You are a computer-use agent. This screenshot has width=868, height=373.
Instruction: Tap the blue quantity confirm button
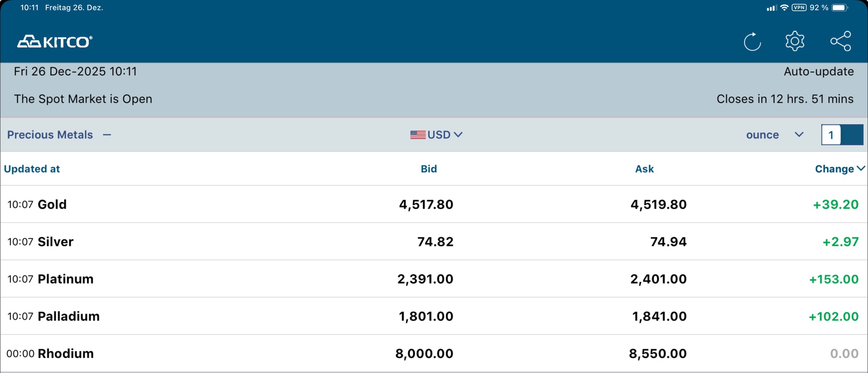coord(852,135)
